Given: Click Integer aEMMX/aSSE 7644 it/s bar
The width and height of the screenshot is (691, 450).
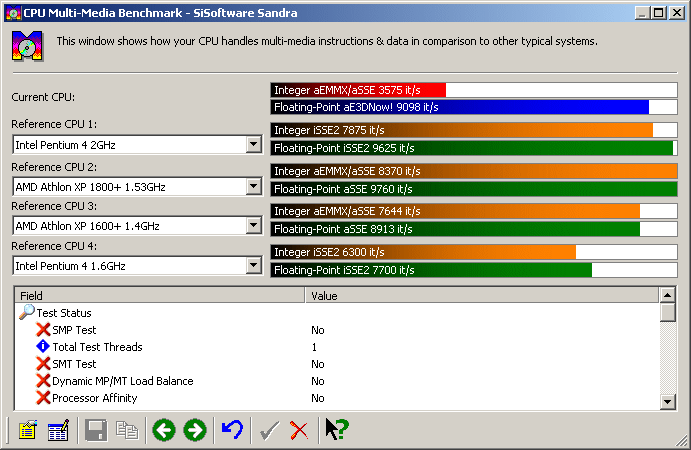Looking at the screenshot, I should point(474,211).
